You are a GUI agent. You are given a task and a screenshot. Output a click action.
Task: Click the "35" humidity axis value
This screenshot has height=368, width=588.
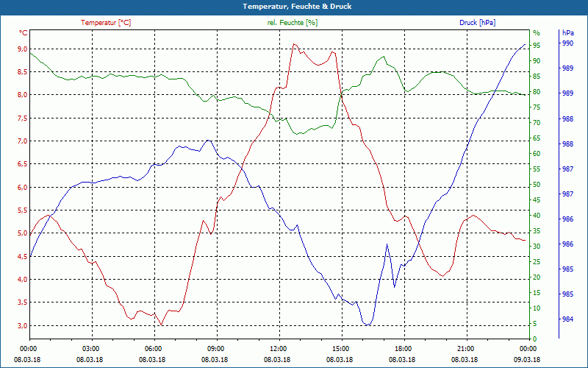tap(537, 231)
